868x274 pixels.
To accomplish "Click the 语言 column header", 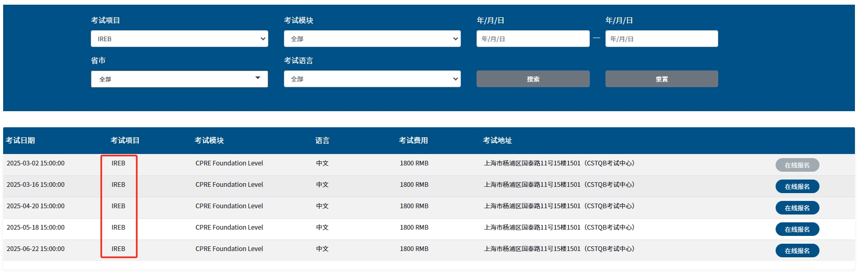I will pos(323,140).
